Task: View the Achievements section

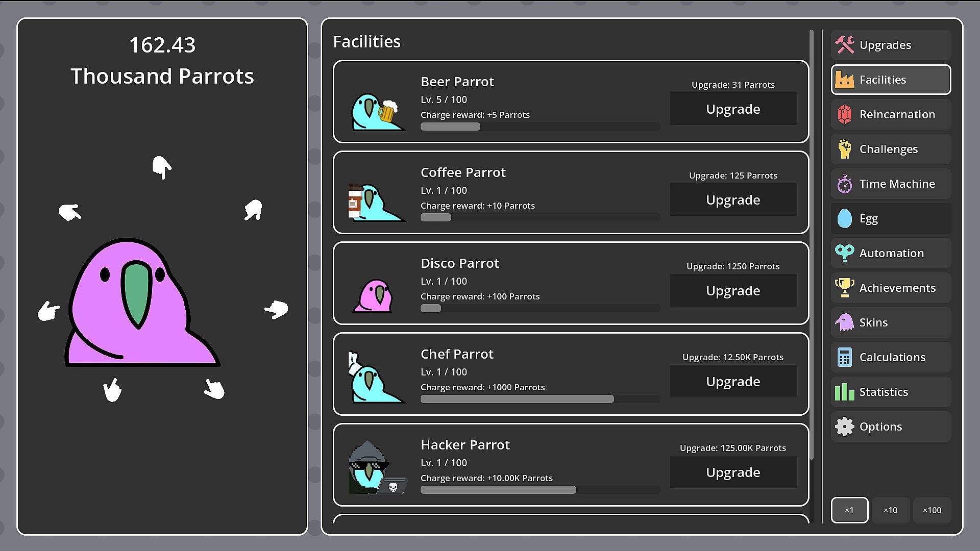Action: click(x=891, y=288)
